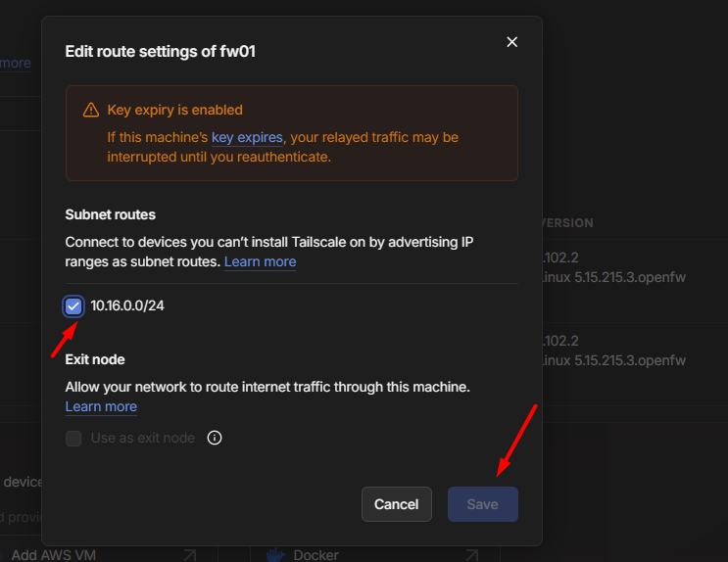Image resolution: width=728 pixels, height=562 pixels.
Task: Click the Subnet routes heading
Action: coord(111,214)
